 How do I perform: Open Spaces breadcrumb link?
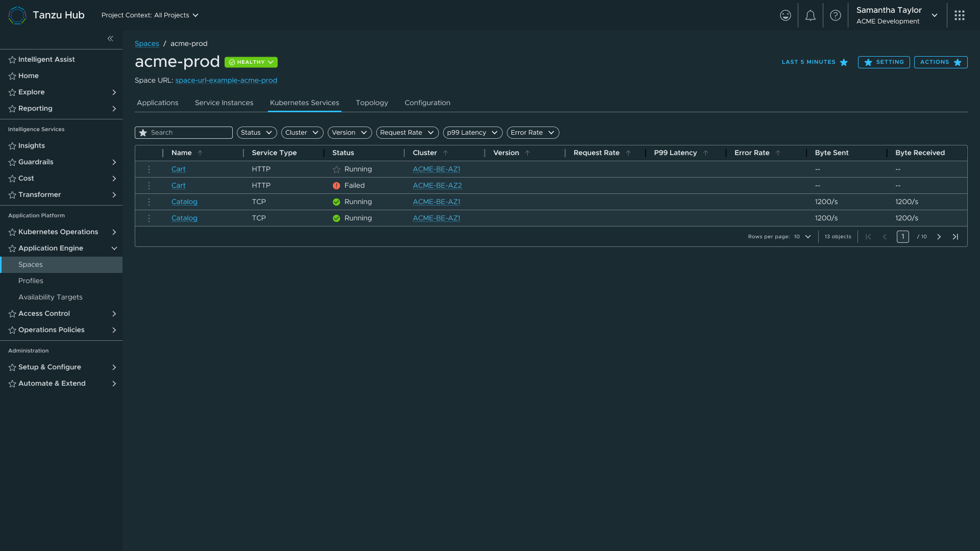(147, 44)
